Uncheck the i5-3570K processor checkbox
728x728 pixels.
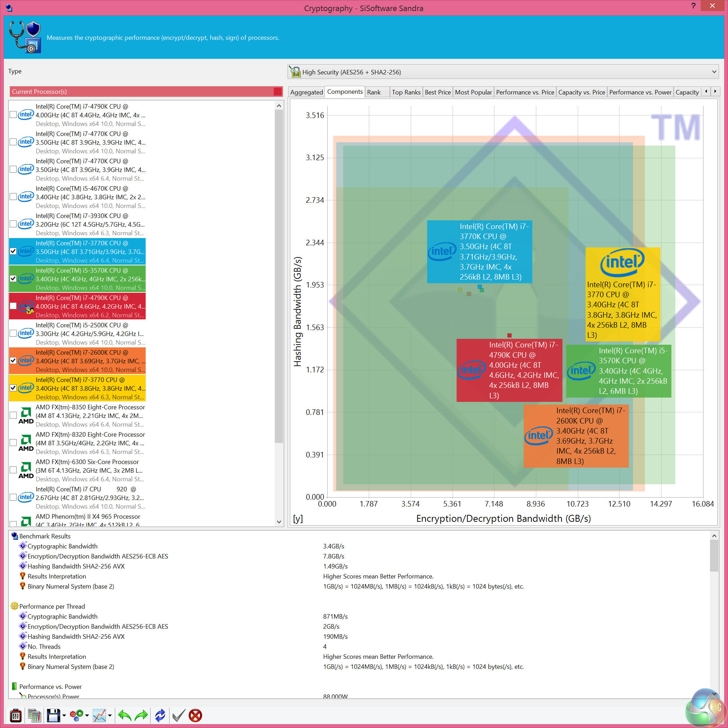coord(13,279)
